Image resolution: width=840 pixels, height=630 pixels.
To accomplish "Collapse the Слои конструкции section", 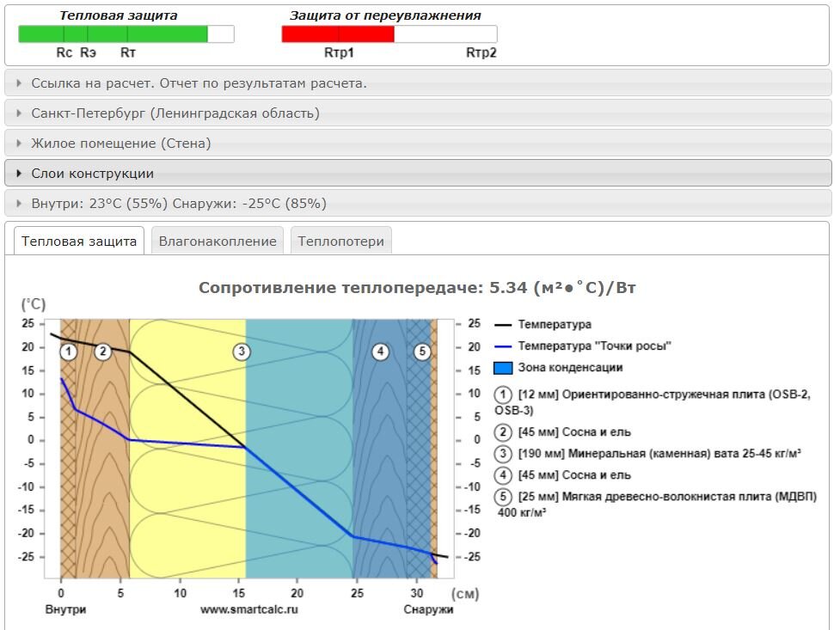I will click(x=95, y=173).
